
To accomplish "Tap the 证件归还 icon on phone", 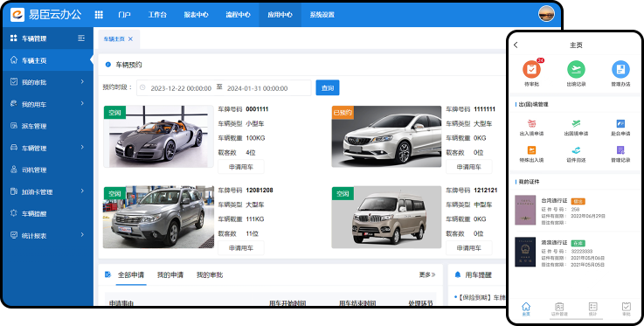I will (576, 149).
